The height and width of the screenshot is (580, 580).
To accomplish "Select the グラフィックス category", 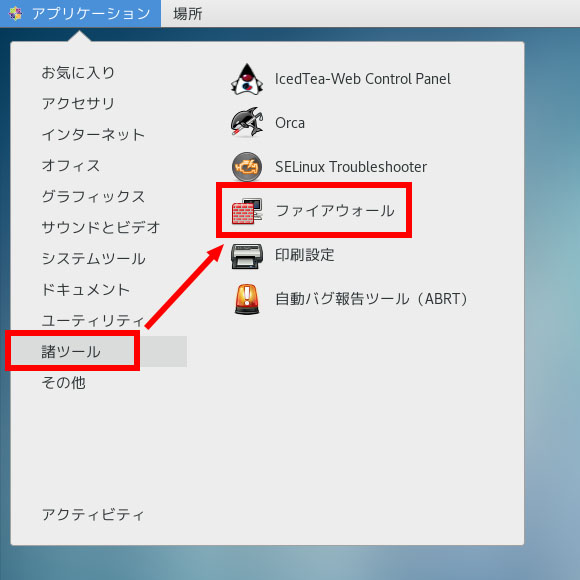I will tap(93, 196).
